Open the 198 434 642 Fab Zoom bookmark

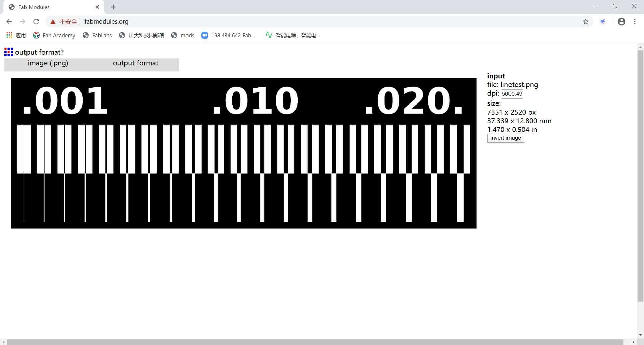click(x=228, y=35)
